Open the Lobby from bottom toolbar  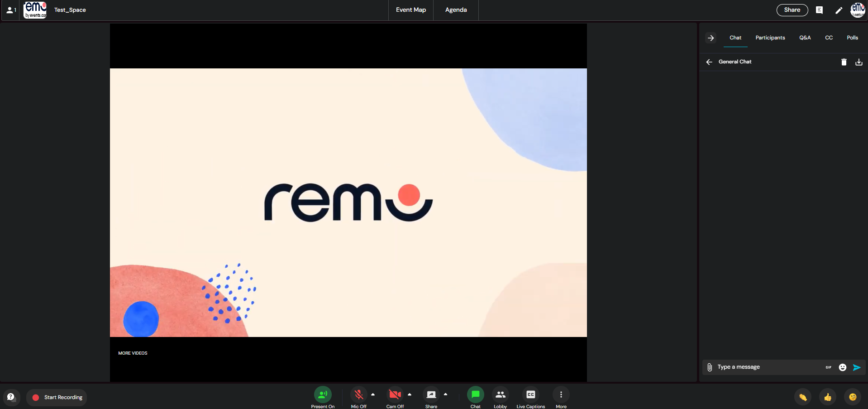500,395
